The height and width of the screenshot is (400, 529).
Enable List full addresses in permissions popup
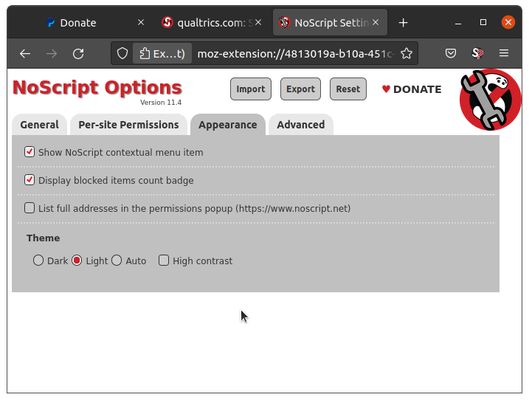(29, 208)
